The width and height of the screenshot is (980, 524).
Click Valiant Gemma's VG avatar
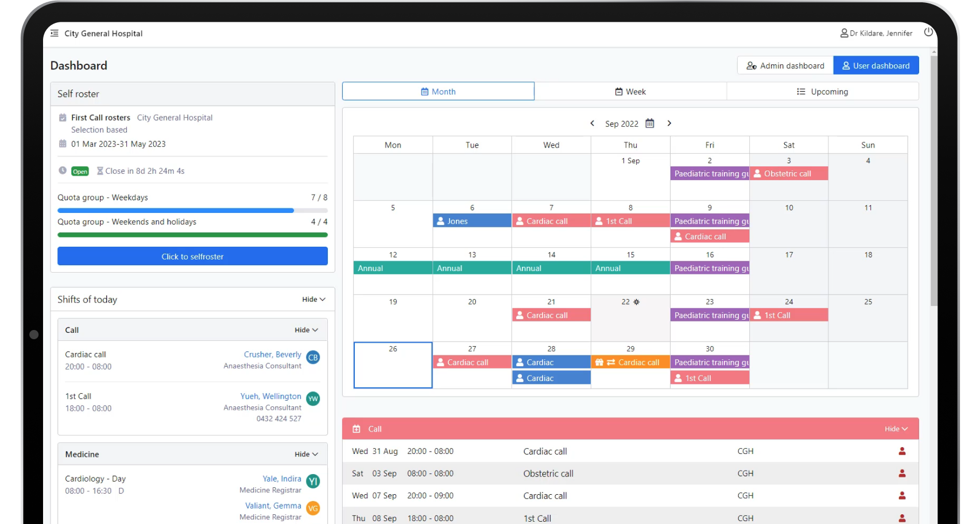pyautogui.click(x=313, y=509)
